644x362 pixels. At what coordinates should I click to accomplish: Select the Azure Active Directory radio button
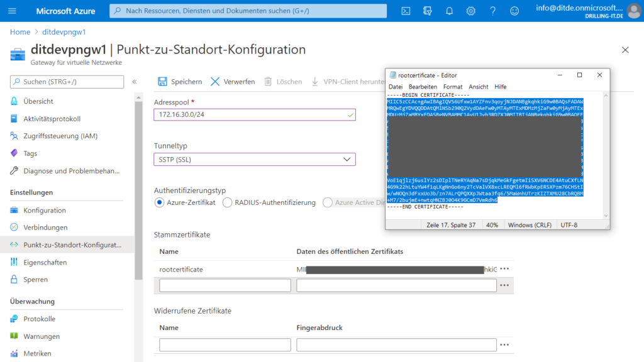click(327, 202)
